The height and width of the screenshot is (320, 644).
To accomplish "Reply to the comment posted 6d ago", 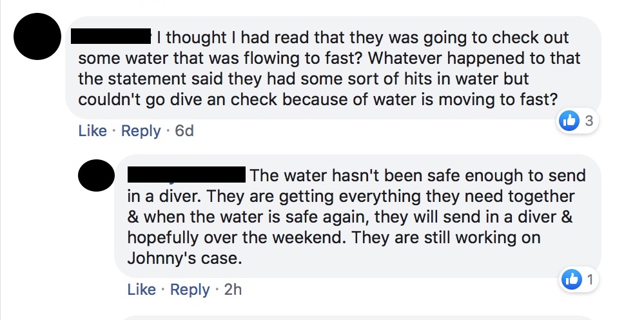I will (141, 131).
